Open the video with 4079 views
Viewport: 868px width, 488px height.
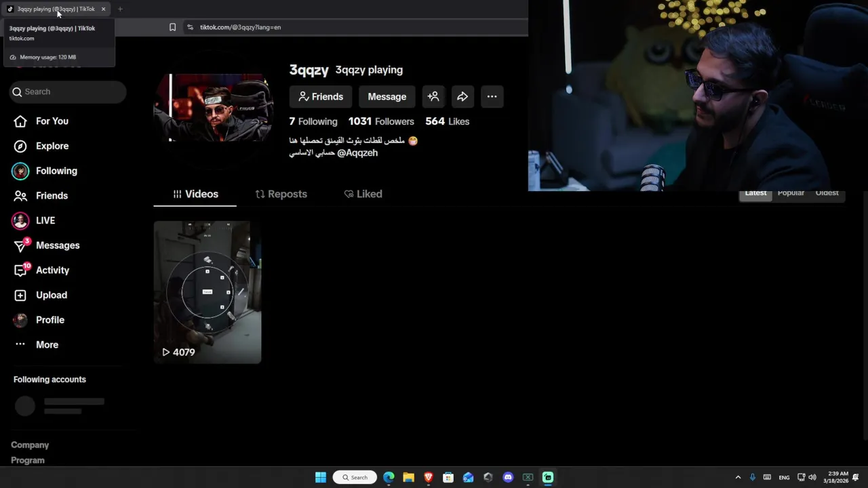point(208,292)
